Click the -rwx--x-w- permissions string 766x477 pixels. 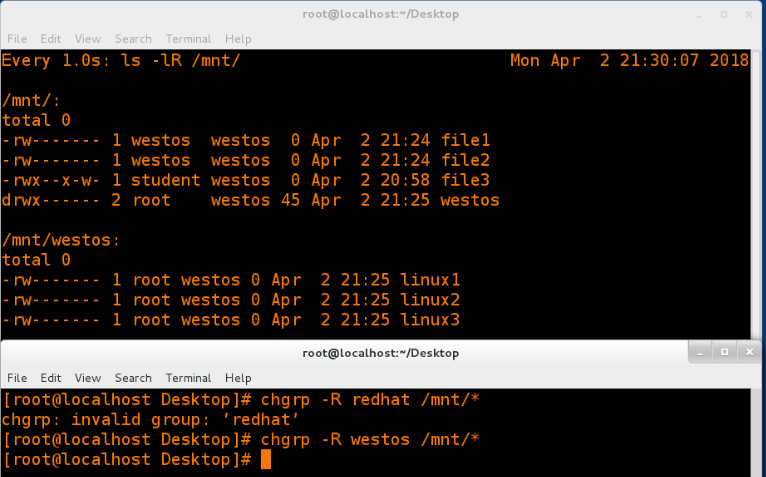point(51,180)
